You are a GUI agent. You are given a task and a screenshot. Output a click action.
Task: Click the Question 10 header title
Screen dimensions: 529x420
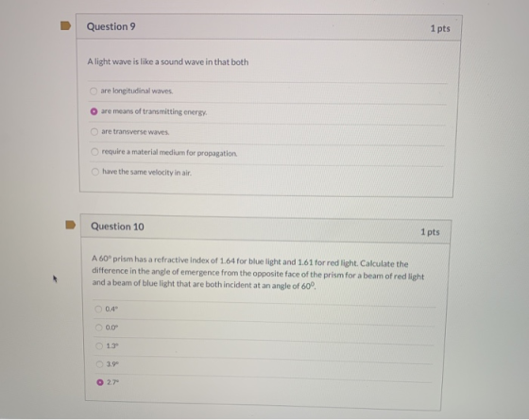coord(117,227)
